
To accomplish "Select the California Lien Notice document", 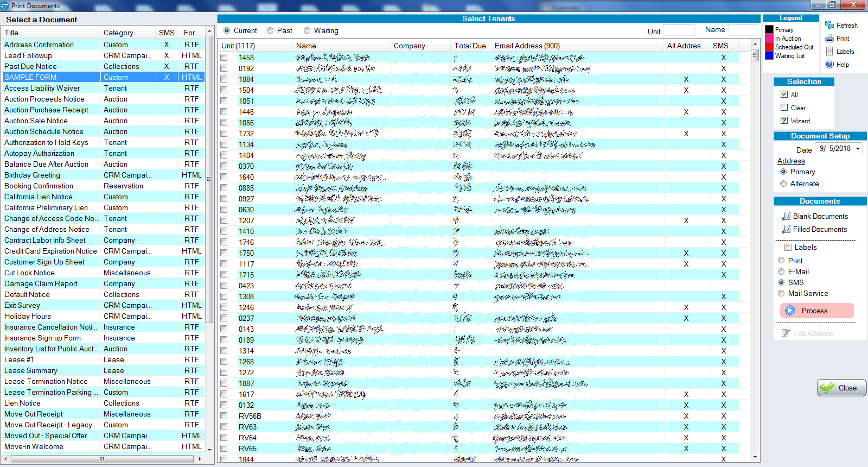I will coord(103,197).
